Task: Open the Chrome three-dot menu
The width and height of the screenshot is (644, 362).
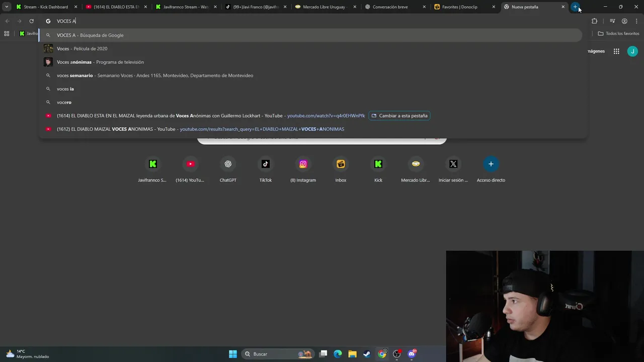Action: (x=636, y=21)
